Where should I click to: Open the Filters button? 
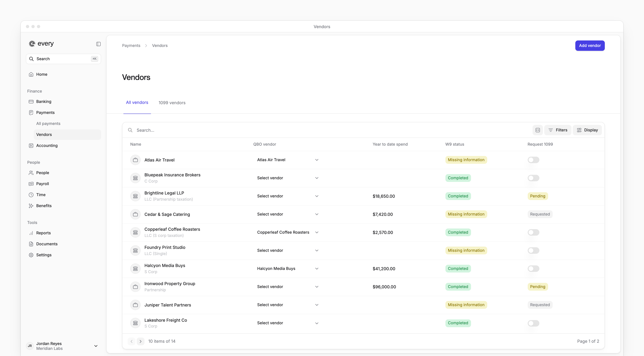tap(558, 130)
